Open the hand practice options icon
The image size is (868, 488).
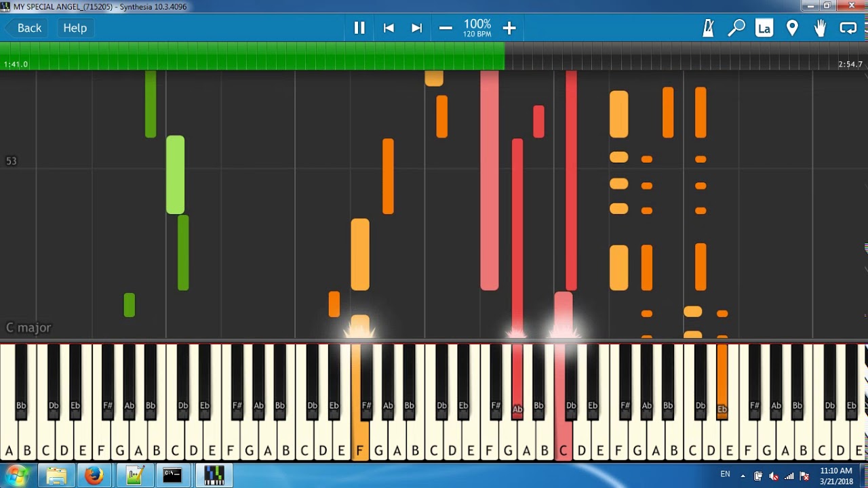click(820, 28)
